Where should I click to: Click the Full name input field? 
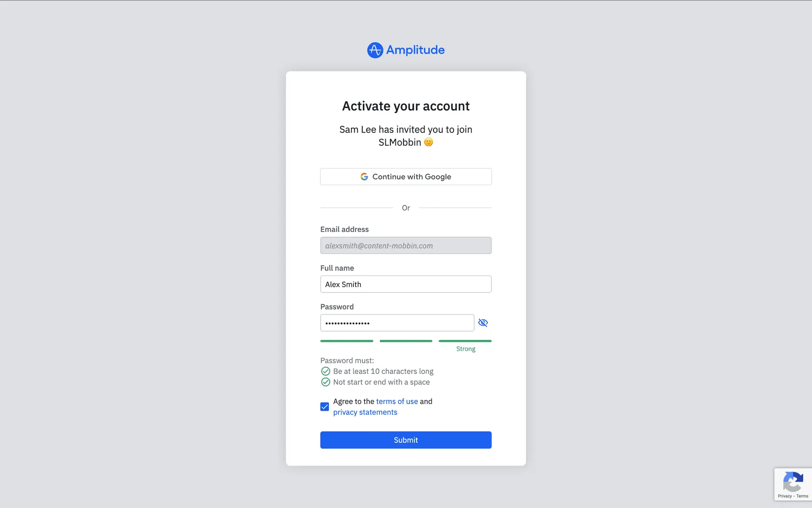pyautogui.click(x=406, y=284)
